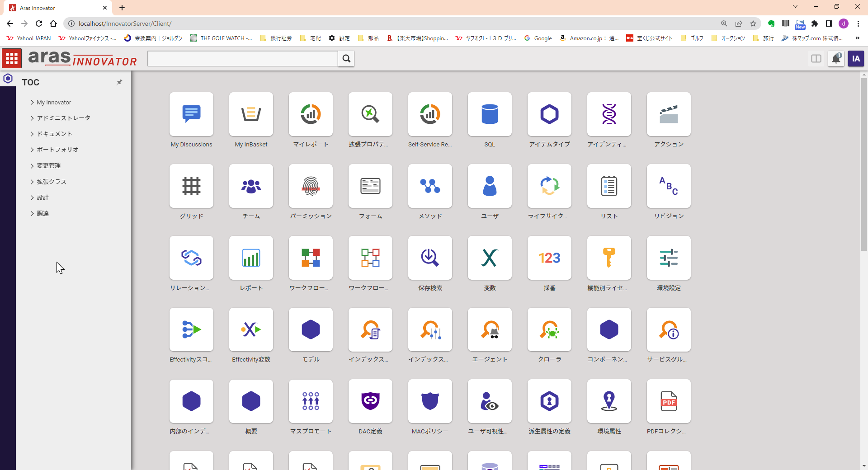868x470 pixels.
Task: Toggle the TOC sidebar hexagon icon
Action: pos(8,79)
